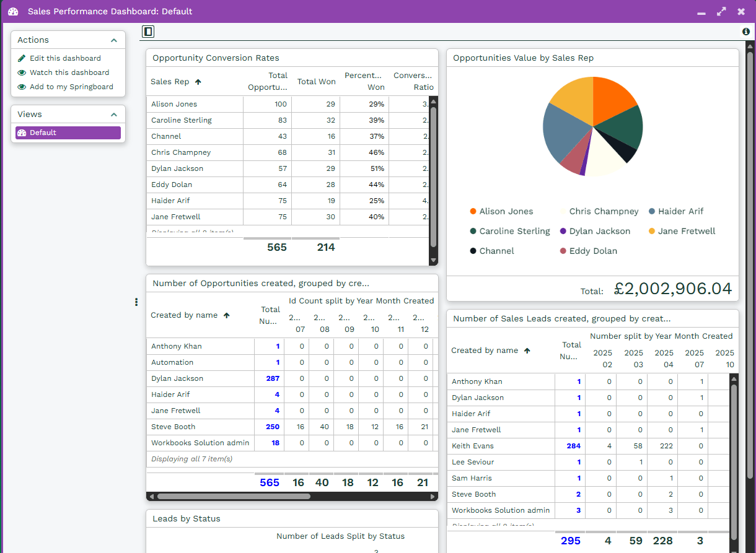756x553 pixels.
Task: Collapse the Views panel
Action: (x=113, y=115)
